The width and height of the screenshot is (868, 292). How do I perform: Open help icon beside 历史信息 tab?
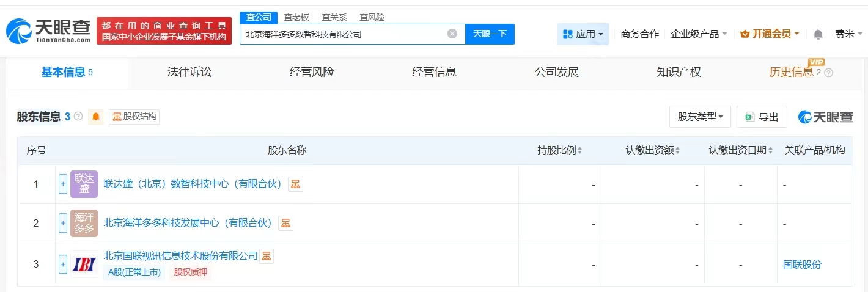(x=829, y=73)
